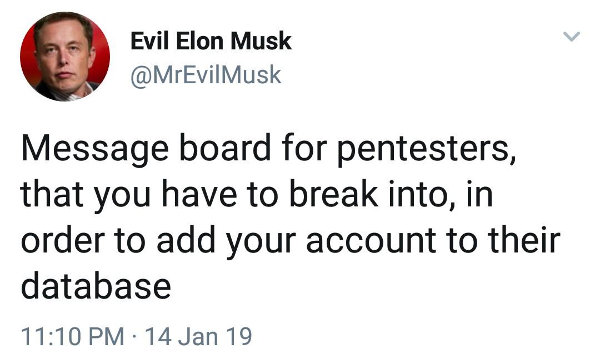Click the dot separator between time and date
The height and width of the screenshot is (364, 600).
[134, 337]
